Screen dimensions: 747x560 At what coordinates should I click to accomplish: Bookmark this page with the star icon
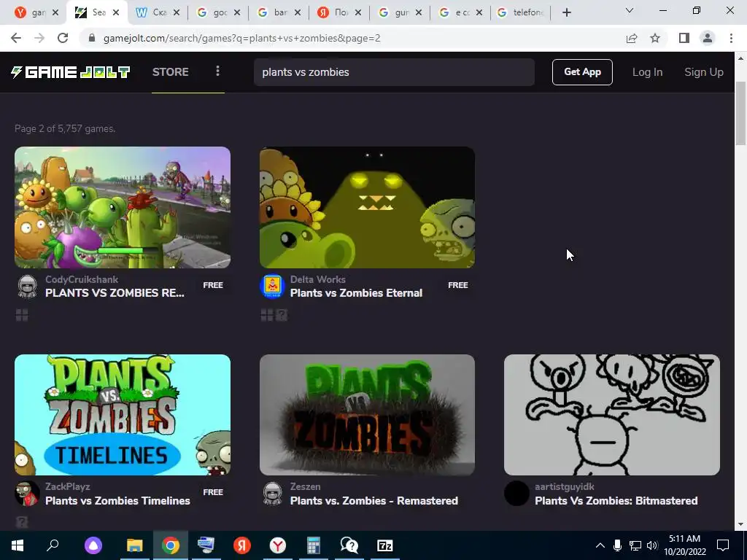pos(655,38)
